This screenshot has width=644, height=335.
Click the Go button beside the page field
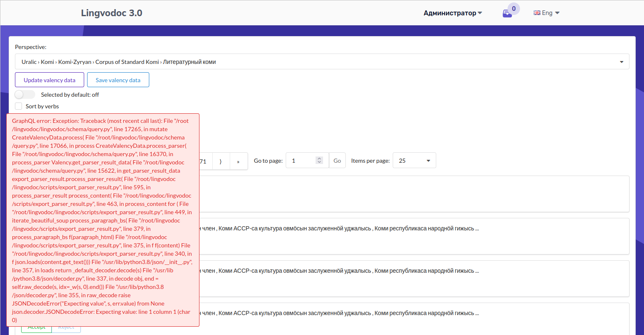tap(337, 161)
